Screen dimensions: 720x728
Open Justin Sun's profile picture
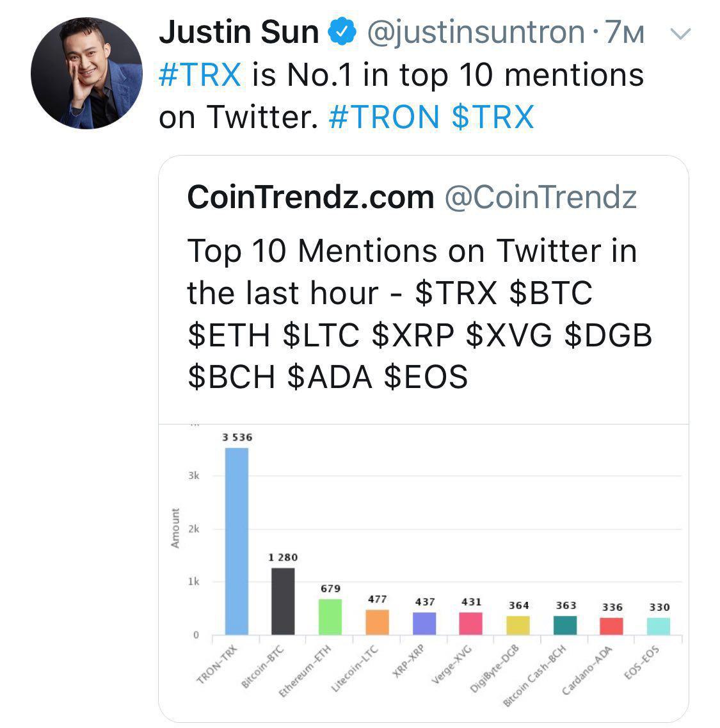[87, 73]
